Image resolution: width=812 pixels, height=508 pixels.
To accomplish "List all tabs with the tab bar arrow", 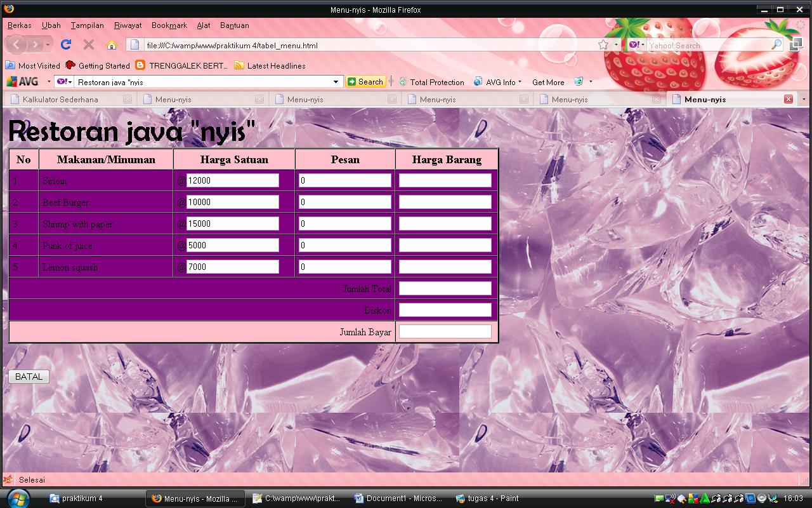I will tap(804, 99).
